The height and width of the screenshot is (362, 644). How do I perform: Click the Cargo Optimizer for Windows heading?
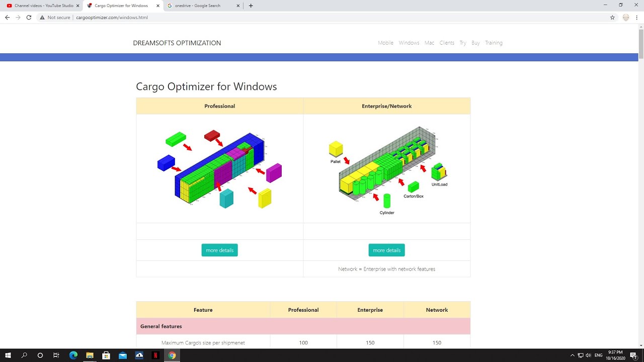206,86
